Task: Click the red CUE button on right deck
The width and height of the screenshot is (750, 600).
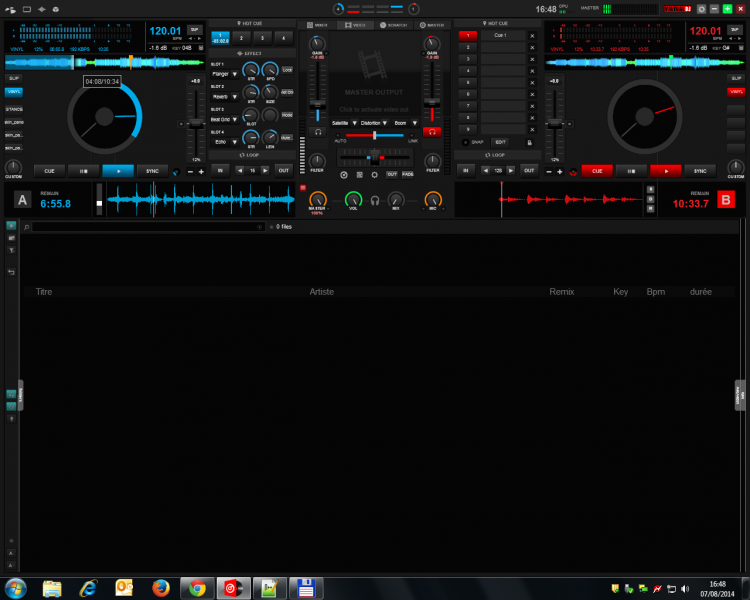Action: click(597, 171)
